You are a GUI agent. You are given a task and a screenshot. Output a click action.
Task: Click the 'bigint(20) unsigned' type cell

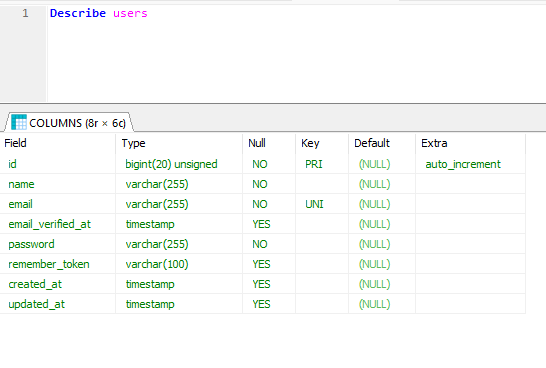[179, 164]
